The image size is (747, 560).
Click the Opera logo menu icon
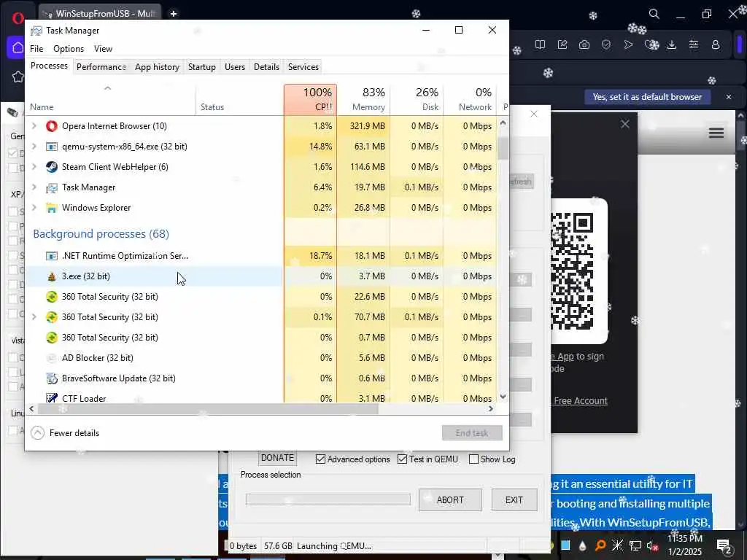pyautogui.click(x=18, y=18)
